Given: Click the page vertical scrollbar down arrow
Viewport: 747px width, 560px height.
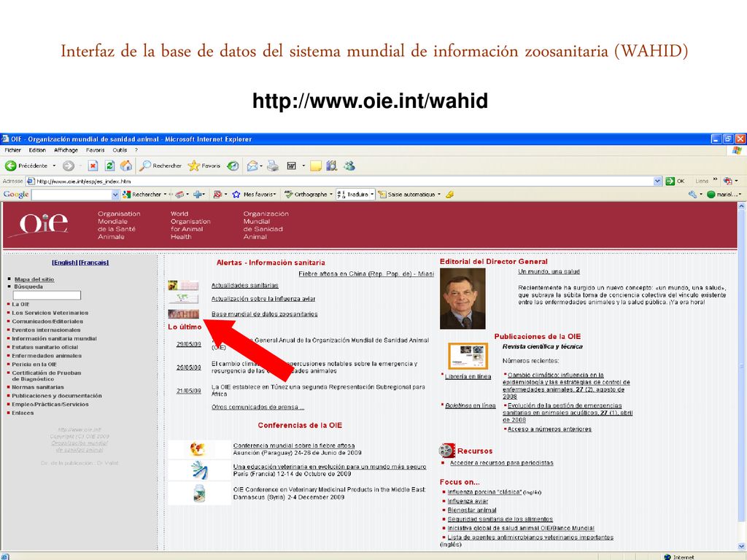Looking at the screenshot, I should [x=741, y=546].
